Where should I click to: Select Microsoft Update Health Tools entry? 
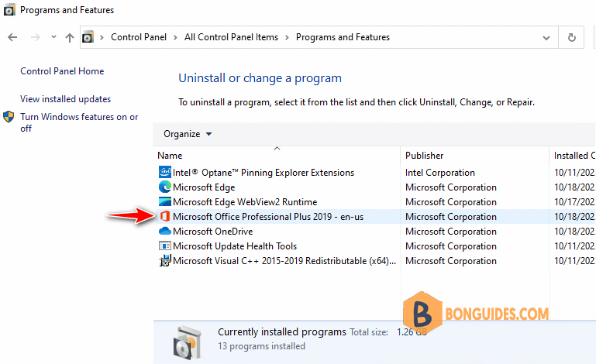pos(235,246)
